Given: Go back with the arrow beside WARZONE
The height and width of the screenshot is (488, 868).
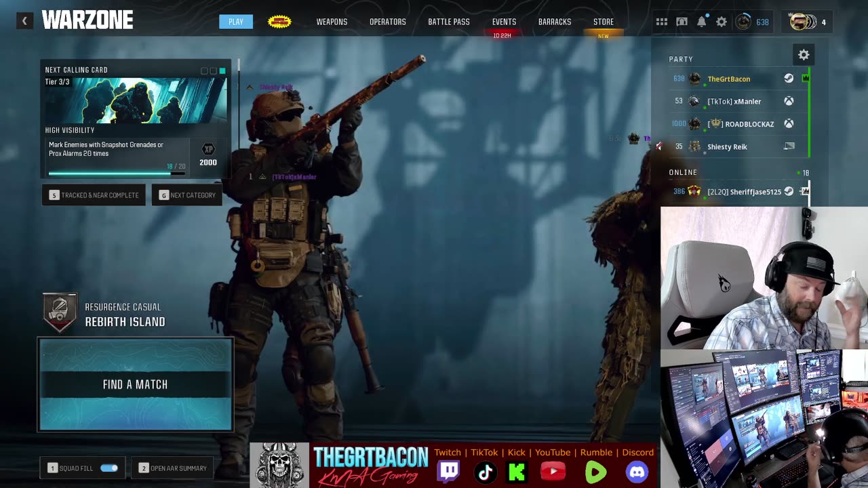Looking at the screenshot, I should click(24, 21).
